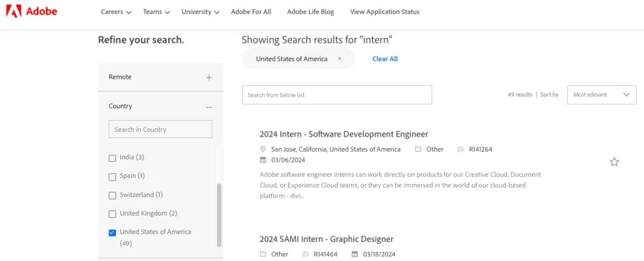Click the San Jose, California location text
Screen dimensions: 644x261
[336, 149]
